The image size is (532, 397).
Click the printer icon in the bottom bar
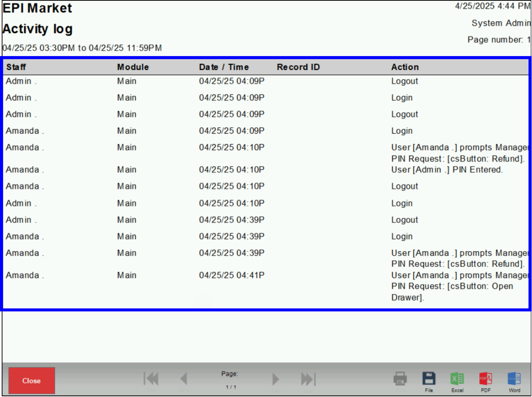400,379
